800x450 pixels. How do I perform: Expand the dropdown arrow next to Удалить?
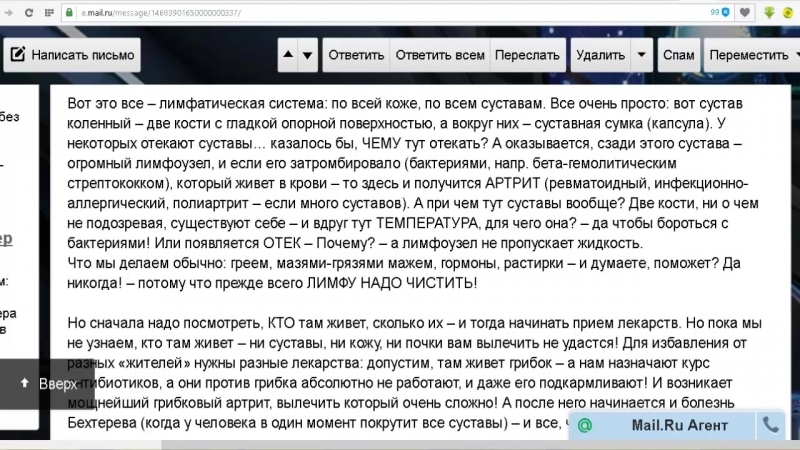(642, 55)
